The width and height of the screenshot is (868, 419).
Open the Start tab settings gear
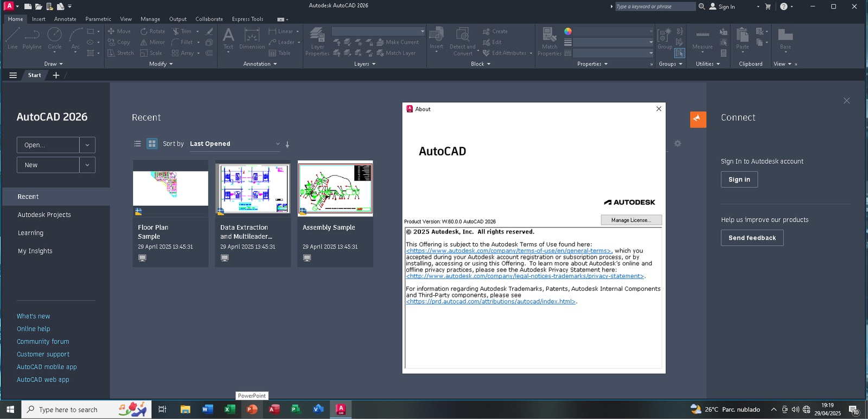[678, 143]
